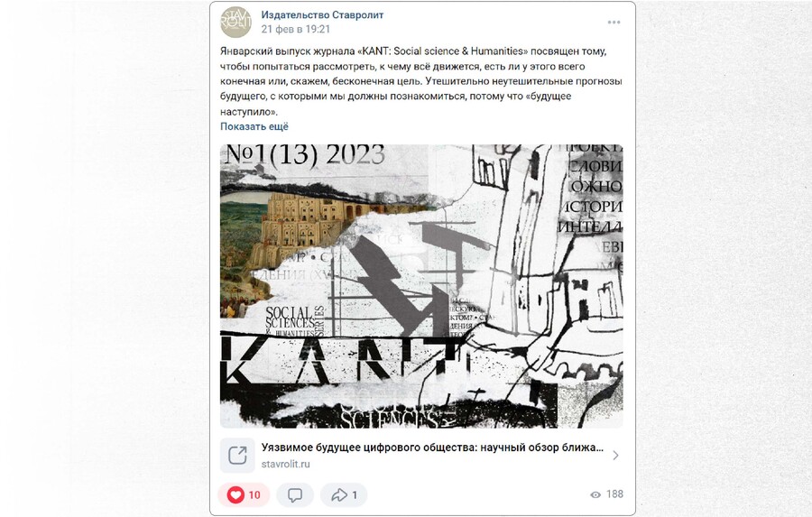Open the KANT journal cover image
The width and height of the screenshot is (812, 517).
tap(421, 286)
